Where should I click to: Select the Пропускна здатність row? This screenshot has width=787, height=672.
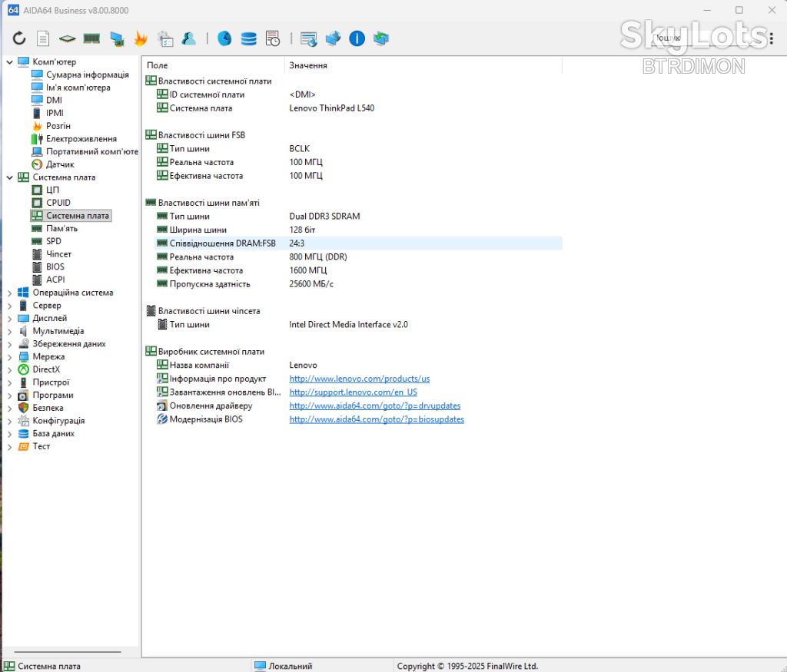click(x=358, y=284)
